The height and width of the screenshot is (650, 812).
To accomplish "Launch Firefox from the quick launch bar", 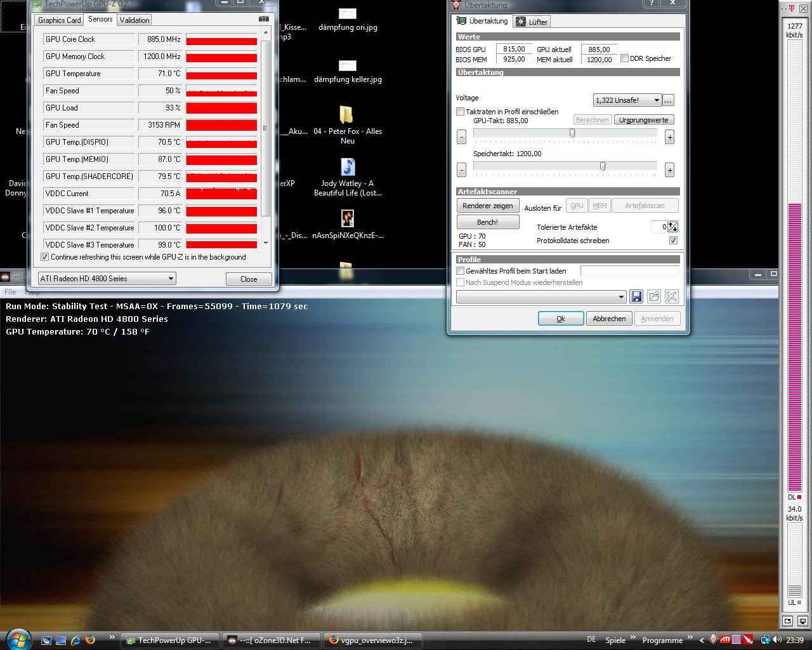I will tap(90, 640).
